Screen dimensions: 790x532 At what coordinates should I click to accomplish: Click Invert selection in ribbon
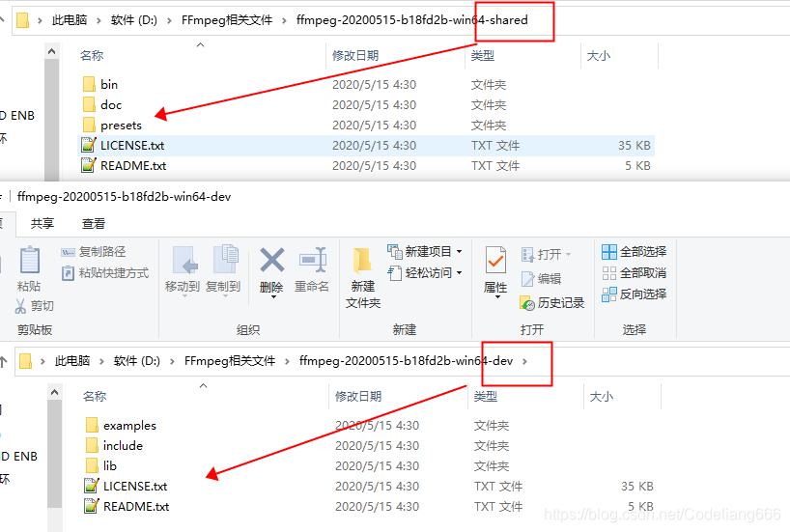(x=635, y=294)
